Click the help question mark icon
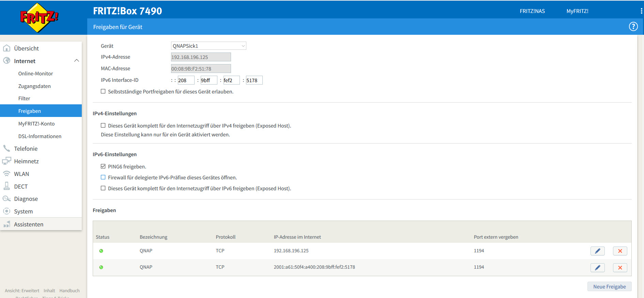Viewport: 644px width, 298px height. tap(633, 27)
